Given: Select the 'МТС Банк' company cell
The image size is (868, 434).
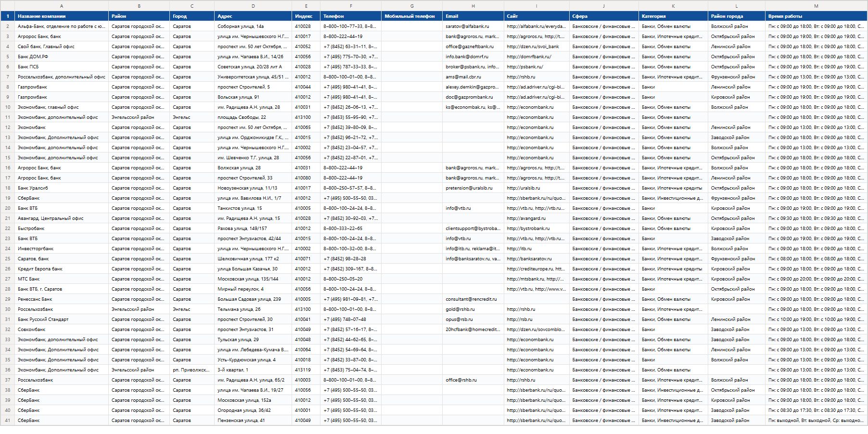Looking at the screenshot, I should 62,279.
